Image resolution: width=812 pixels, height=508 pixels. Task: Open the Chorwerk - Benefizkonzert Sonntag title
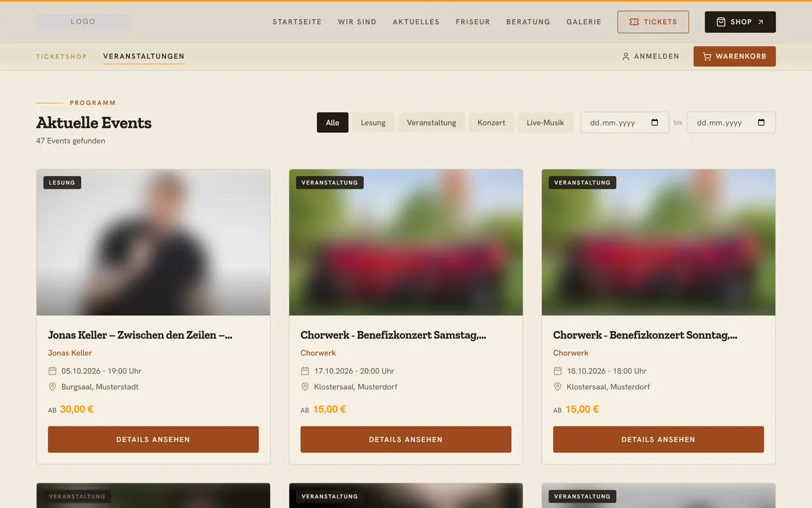point(645,335)
